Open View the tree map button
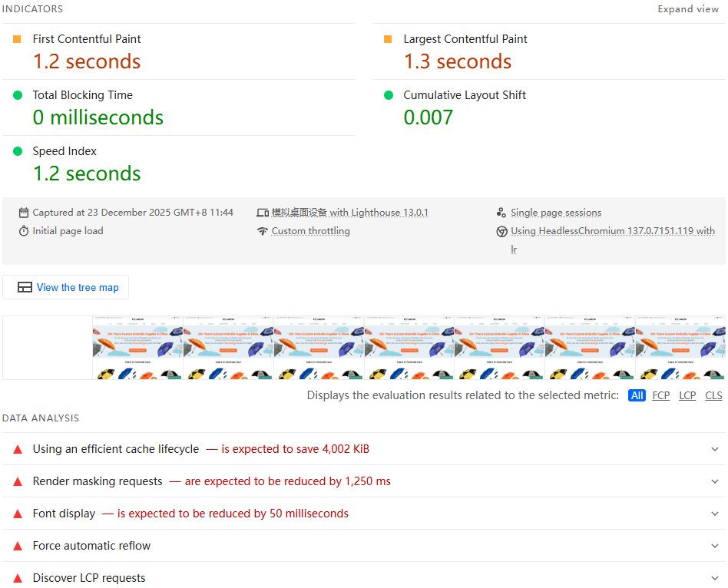728x588 pixels. pyautogui.click(x=66, y=287)
